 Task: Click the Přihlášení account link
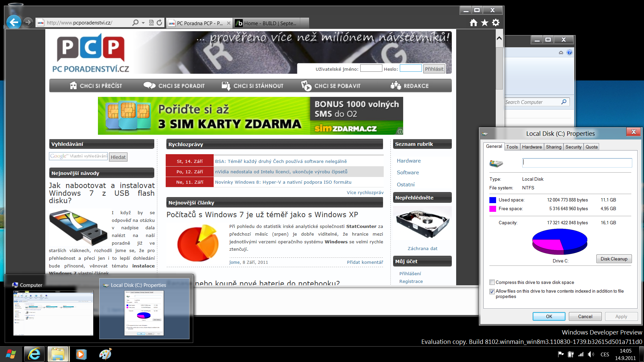pos(410,274)
